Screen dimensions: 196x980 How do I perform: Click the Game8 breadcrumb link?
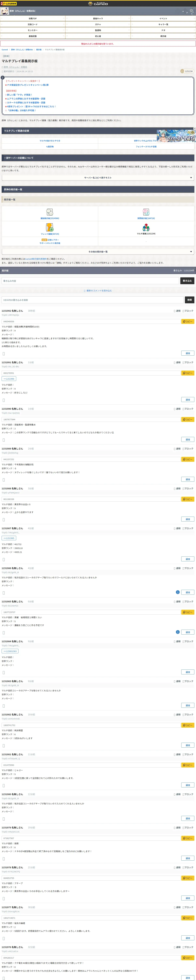click(x=5, y=49)
